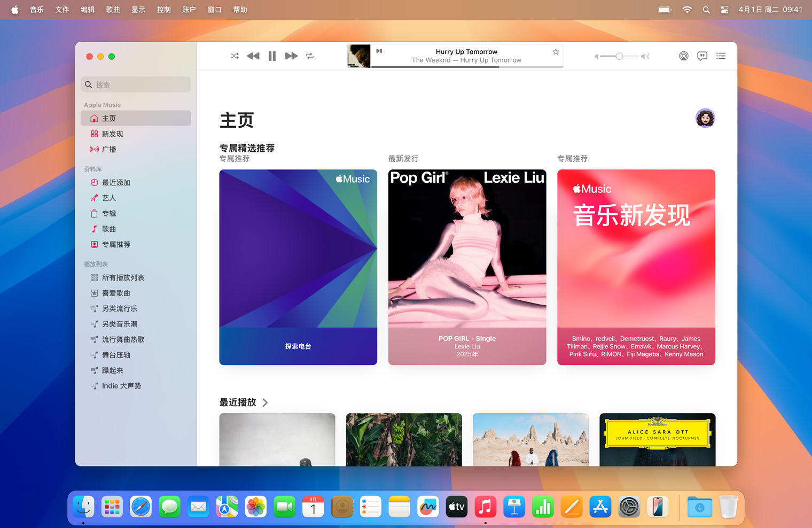
Task: Open the 歌曲 menu in menu bar
Action: point(113,10)
